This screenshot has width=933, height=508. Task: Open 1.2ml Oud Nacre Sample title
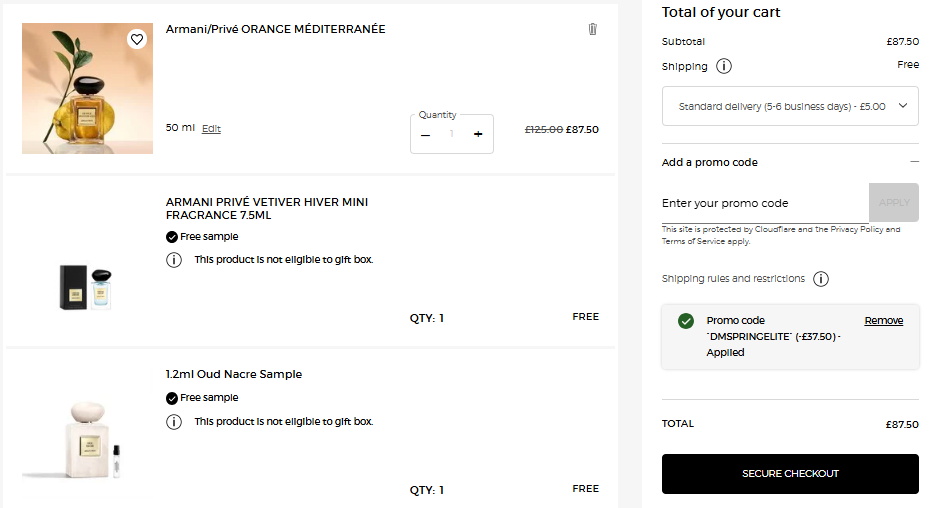(x=234, y=374)
